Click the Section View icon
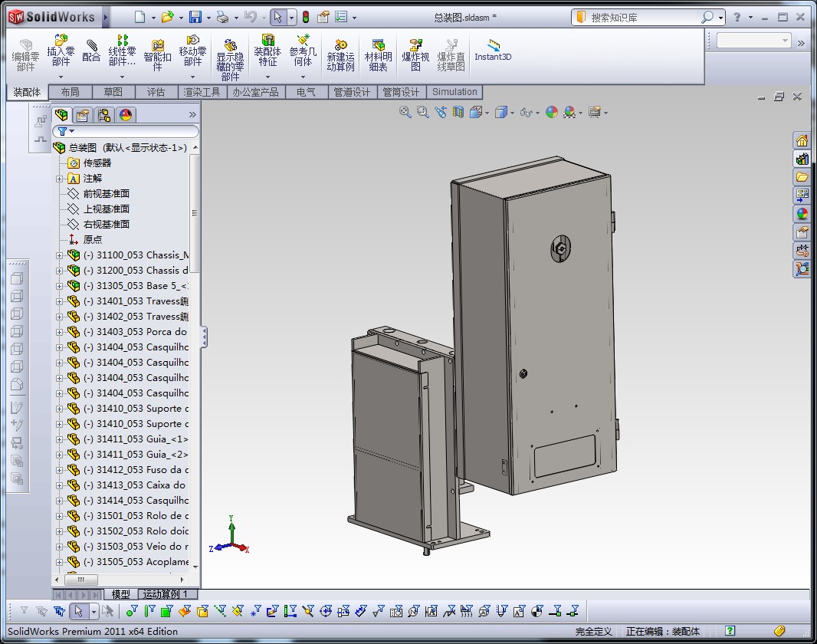This screenshot has height=644, width=817. [x=458, y=112]
